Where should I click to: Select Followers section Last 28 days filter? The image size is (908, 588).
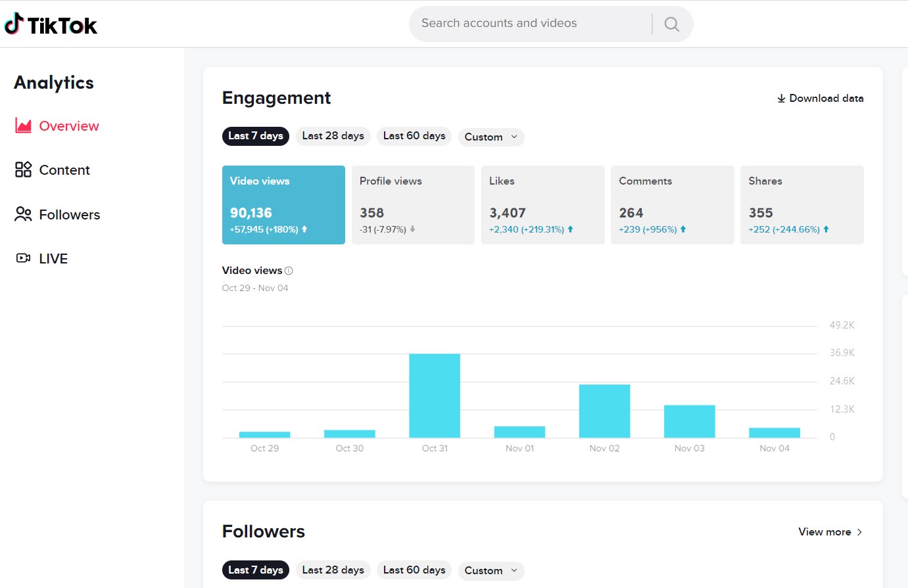pyautogui.click(x=333, y=570)
